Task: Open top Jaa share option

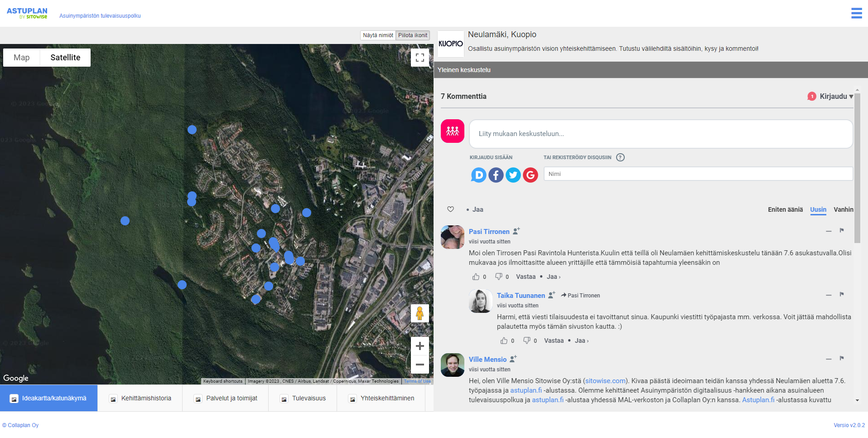Action: coord(477,209)
